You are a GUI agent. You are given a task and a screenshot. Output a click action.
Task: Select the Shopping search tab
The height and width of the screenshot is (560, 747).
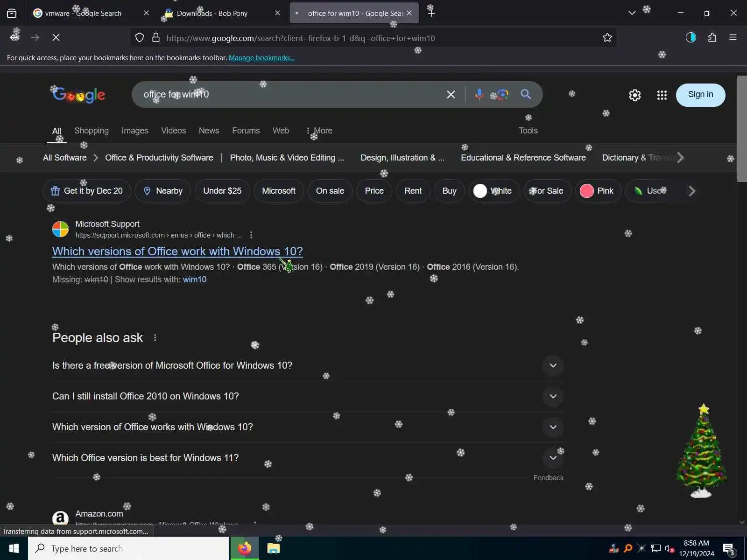pos(92,131)
